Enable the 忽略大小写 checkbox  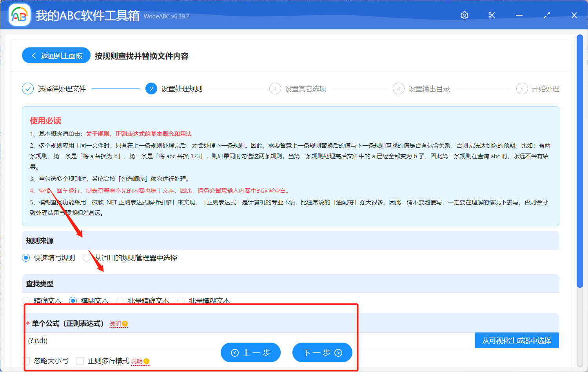(26, 361)
